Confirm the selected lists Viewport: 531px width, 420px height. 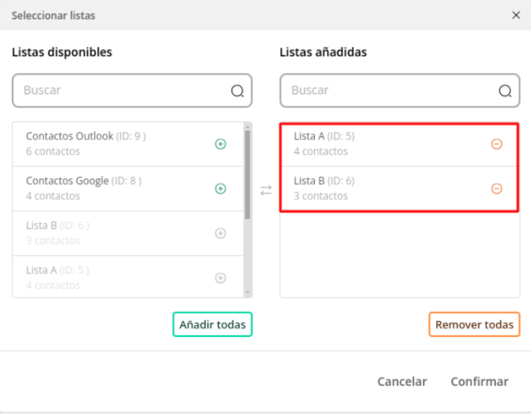coord(479,382)
